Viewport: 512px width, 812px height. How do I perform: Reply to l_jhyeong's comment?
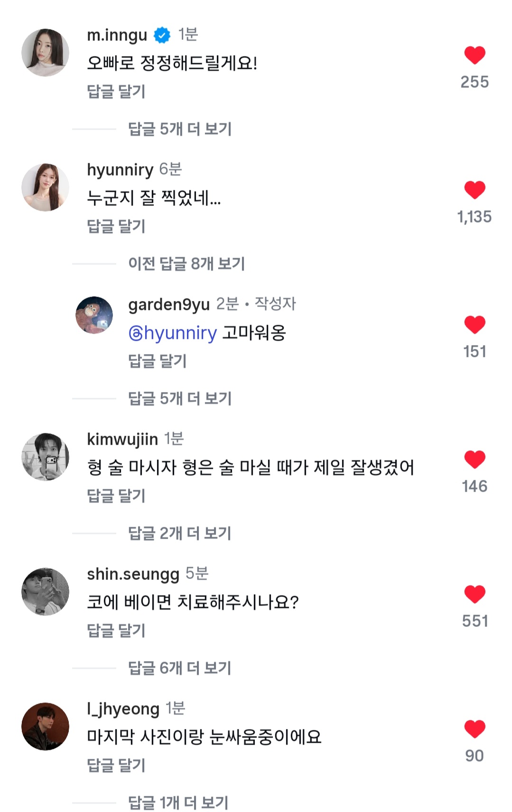tap(116, 765)
